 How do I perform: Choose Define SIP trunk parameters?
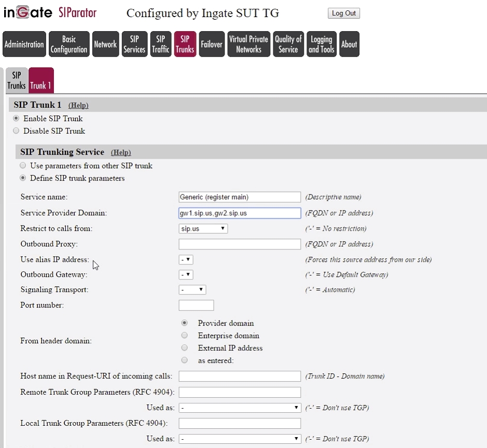pyautogui.click(x=23, y=178)
